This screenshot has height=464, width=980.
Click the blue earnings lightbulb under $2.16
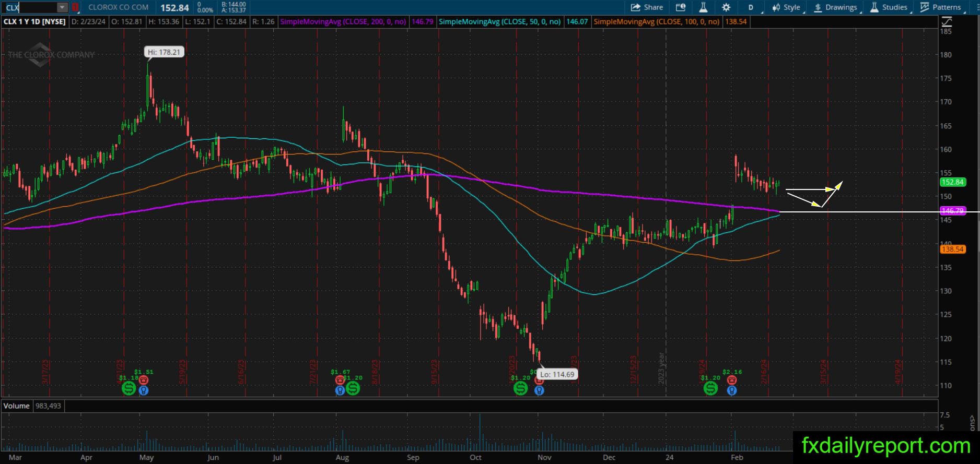coord(732,390)
